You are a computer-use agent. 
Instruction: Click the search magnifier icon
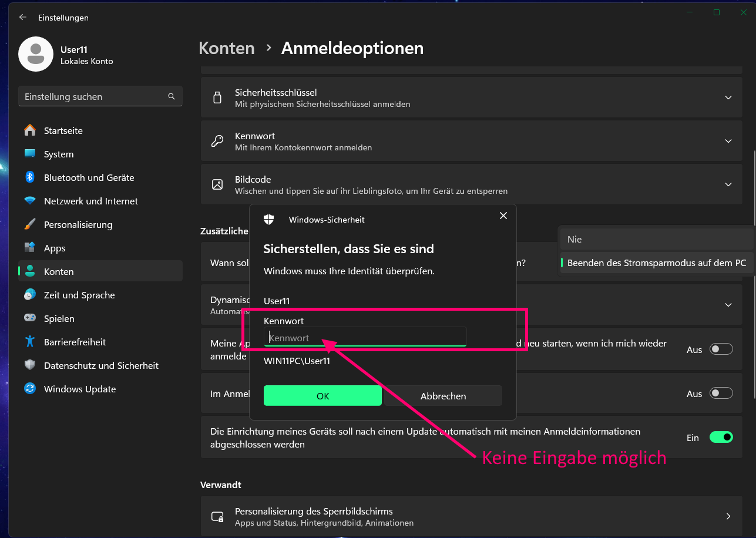pos(172,96)
